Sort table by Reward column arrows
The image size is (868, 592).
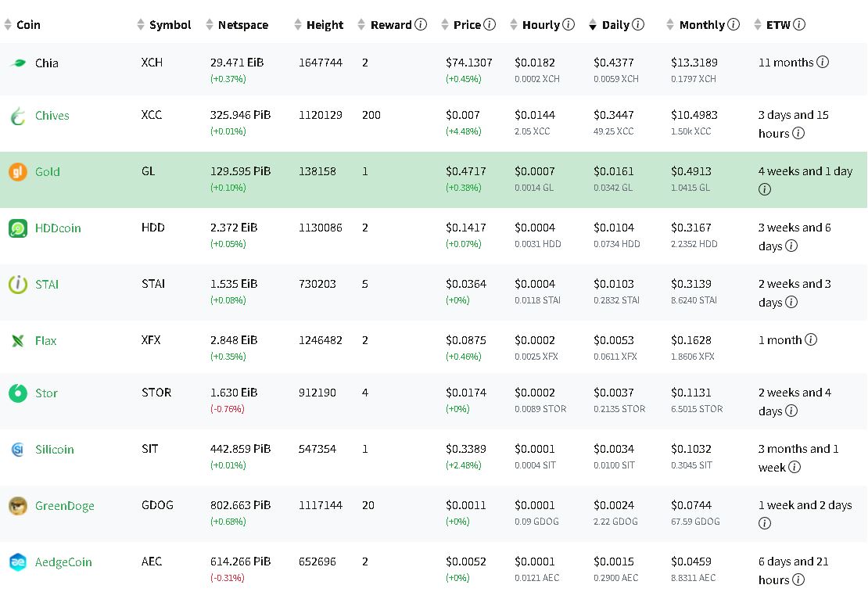click(361, 25)
